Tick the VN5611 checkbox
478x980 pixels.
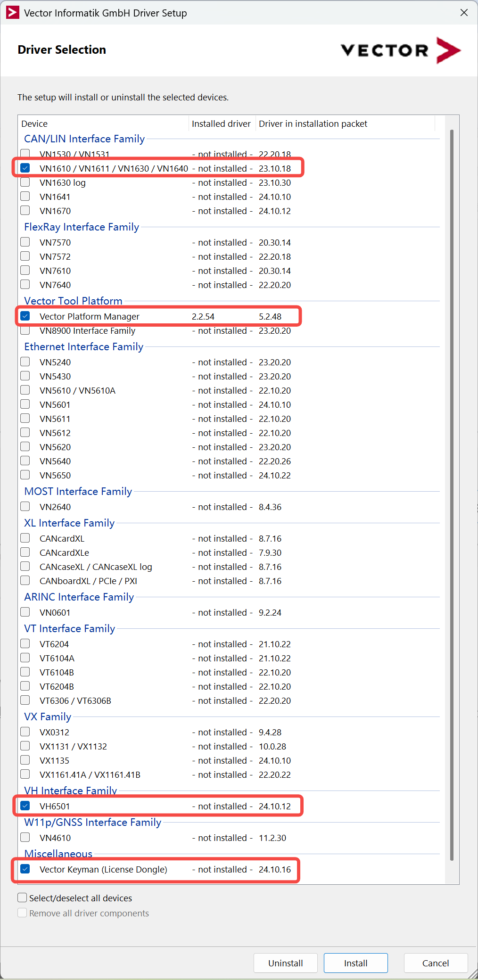click(x=25, y=418)
